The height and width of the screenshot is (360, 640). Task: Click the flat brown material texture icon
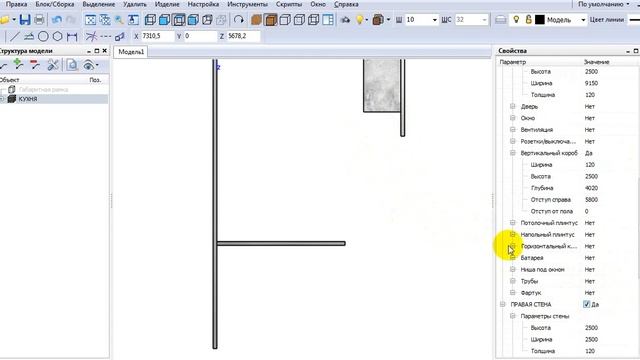[x=256, y=20]
